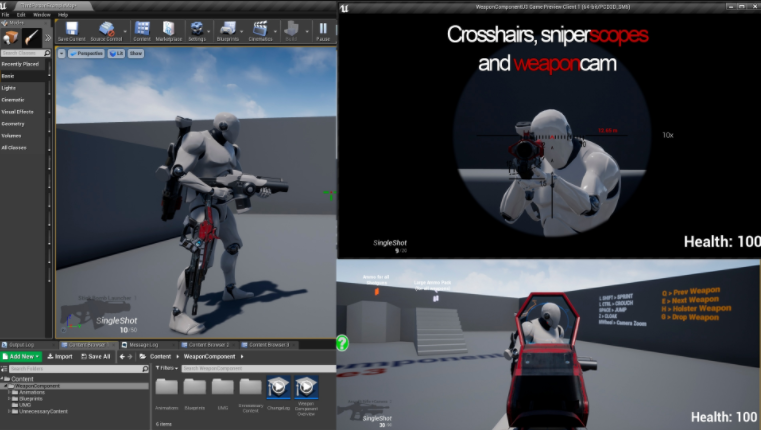This screenshot has width=761, height=430.
Task: Open Cinematics dropdown arrow
Action: coord(276,32)
